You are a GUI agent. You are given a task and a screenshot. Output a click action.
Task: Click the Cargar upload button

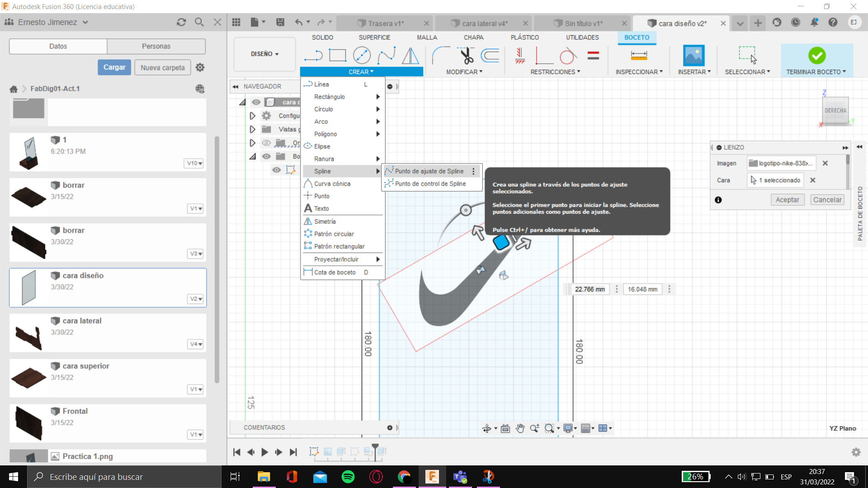114,67
